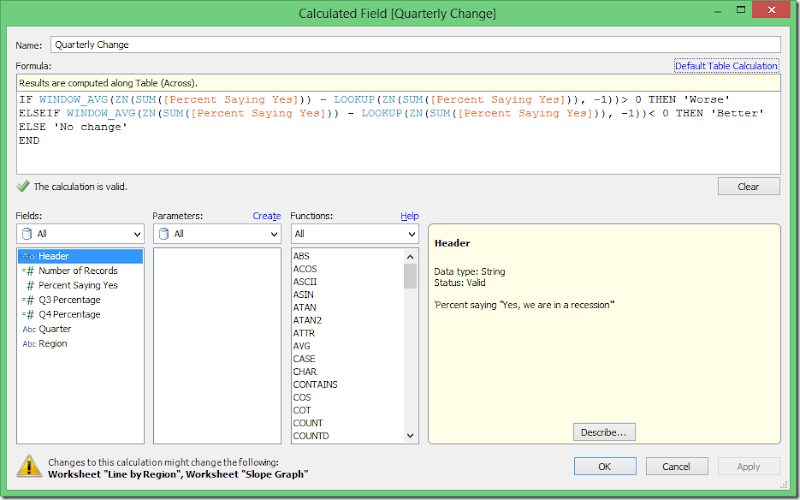The width and height of the screenshot is (800, 500).
Task: Click the Number of Records field
Action: coord(78,271)
